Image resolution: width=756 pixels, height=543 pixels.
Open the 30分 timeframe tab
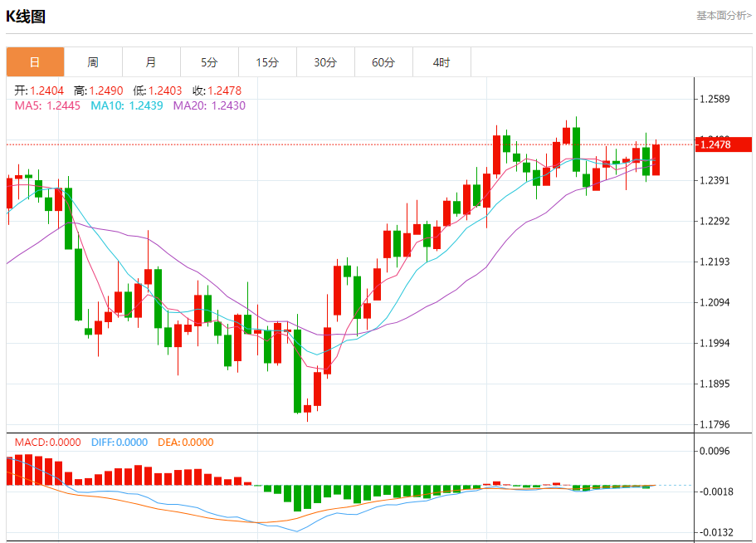(x=325, y=62)
